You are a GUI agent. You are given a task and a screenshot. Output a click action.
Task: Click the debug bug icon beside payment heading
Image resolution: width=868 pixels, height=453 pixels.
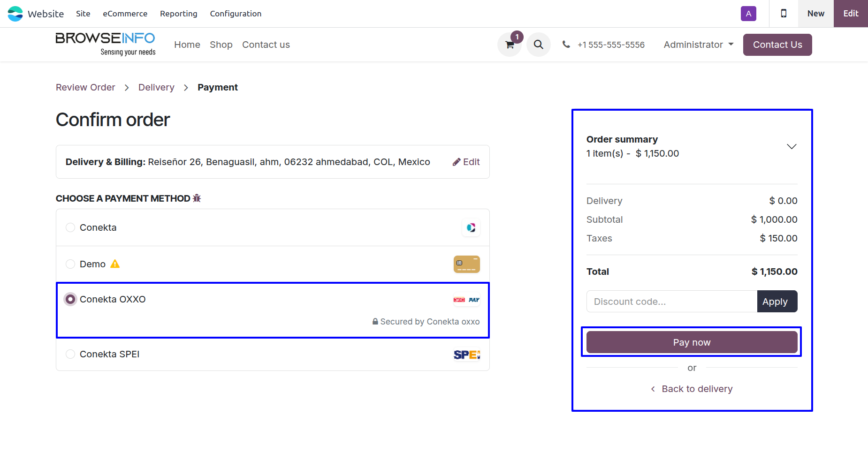click(x=197, y=198)
